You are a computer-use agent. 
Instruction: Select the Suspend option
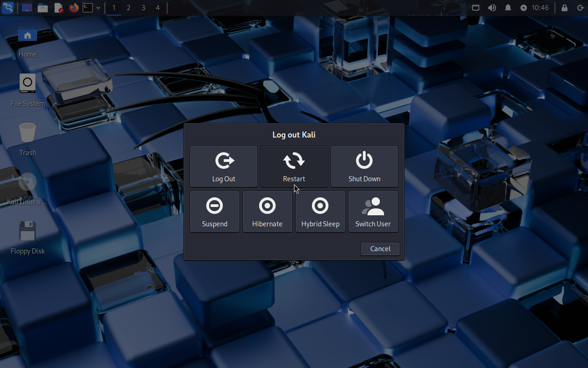[215, 212]
